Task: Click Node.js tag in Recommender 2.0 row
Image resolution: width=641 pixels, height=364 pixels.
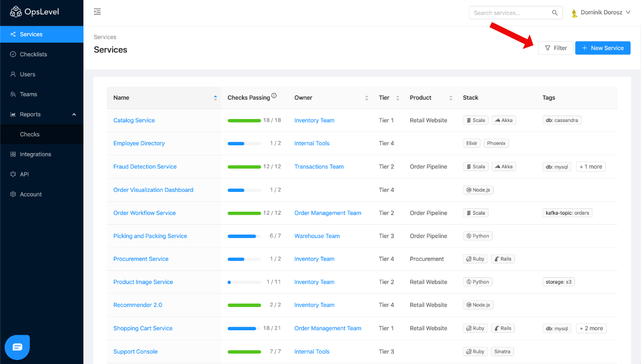Action: coord(478,305)
